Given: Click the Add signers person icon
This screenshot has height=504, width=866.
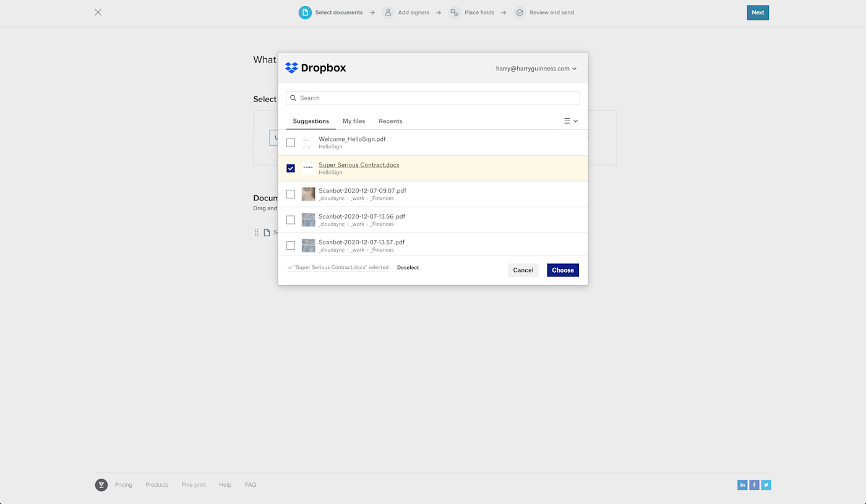Looking at the screenshot, I should pos(388,12).
